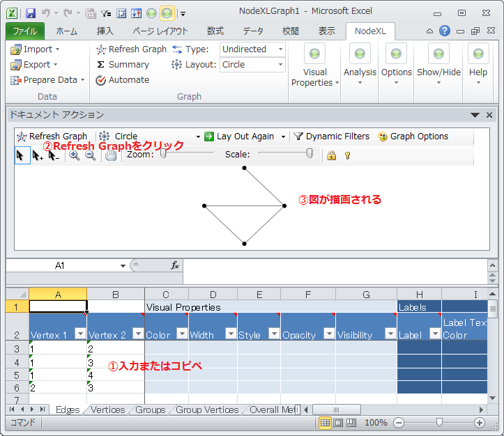The height and width of the screenshot is (436, 504).
Task: Click the status bar zoom out minus
Action: pos(399,423)
